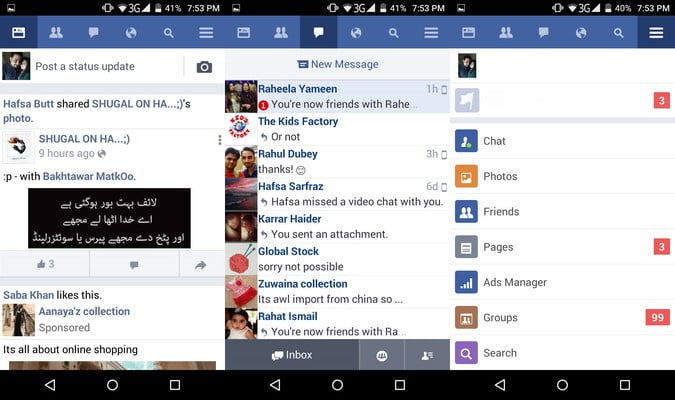
Task: Open Rahat Ismail conversation
Action: click(338, 324)
